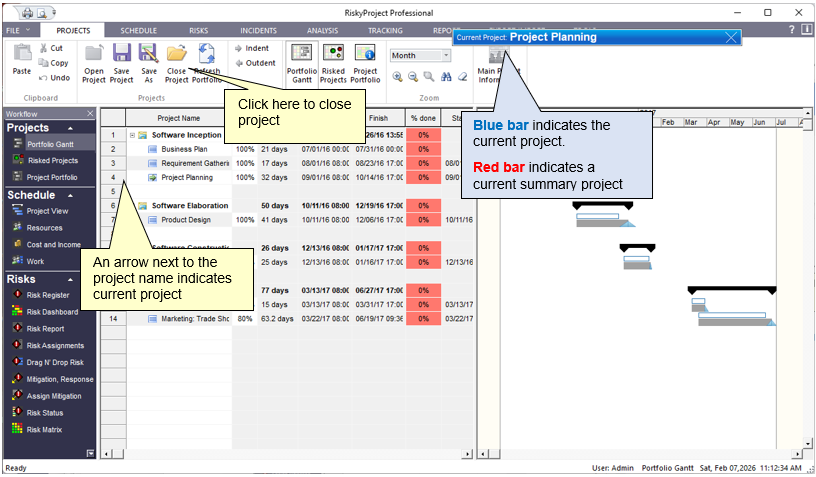Image resolution: width=816 pixels, height=477 pixels.
Task: Click Undo in the Clipboard group
Action: click(54, 77)
